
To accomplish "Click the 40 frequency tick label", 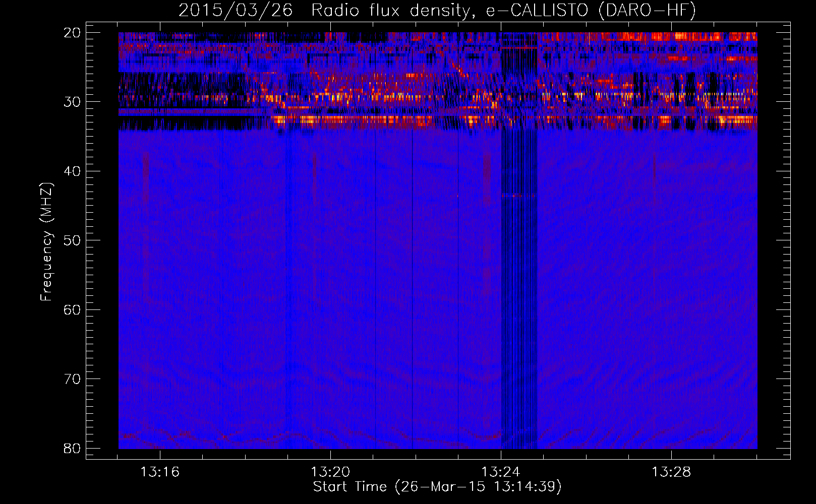I will pos(72,171).
